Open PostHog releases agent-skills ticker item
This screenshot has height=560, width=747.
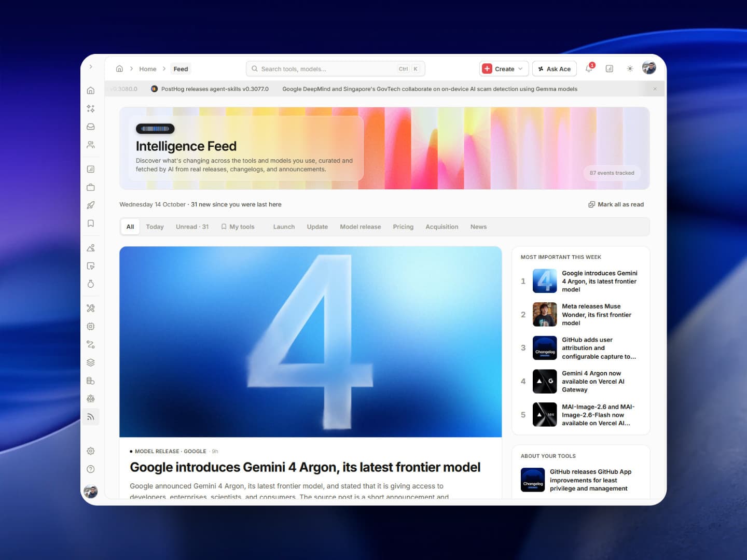(210, 89)
